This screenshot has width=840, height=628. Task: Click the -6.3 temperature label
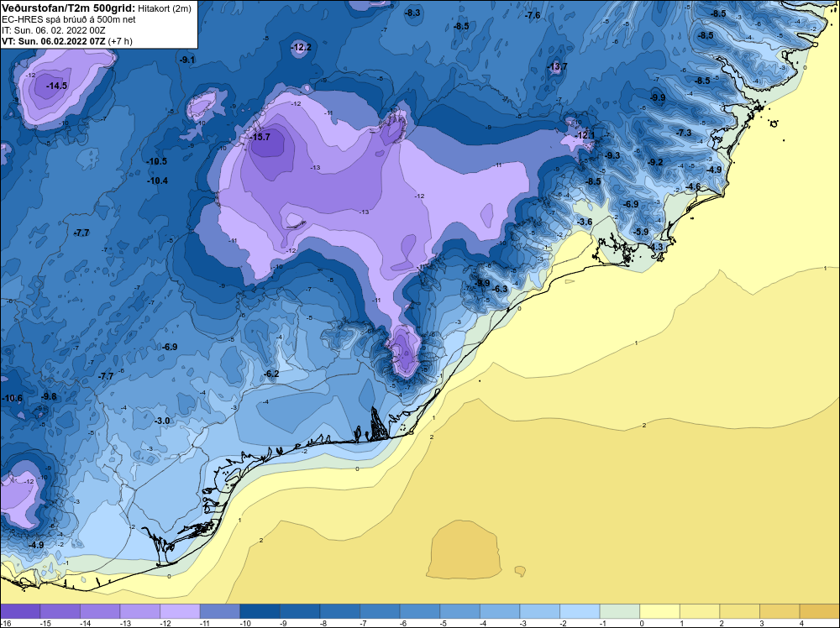click(x=500, y=289)
